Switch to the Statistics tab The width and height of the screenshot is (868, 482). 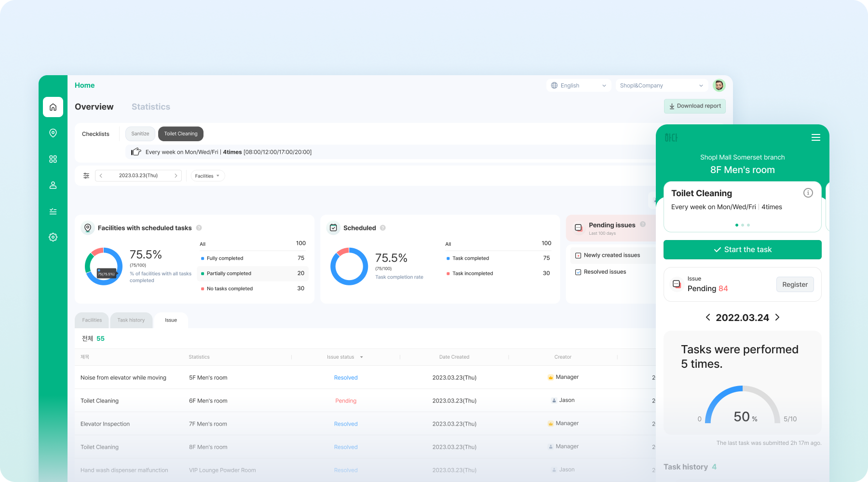150,107
